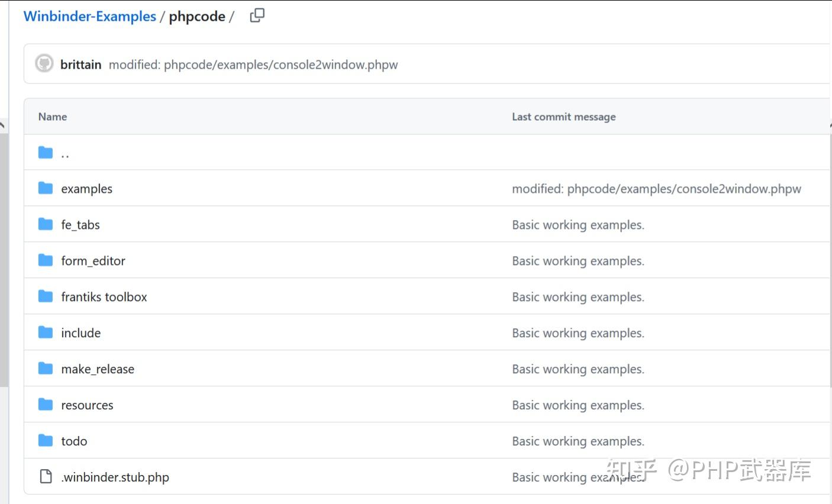The image size is (832, 504).
Task: Click the fe_tabs folder icon
Action: tap(46, 224)
